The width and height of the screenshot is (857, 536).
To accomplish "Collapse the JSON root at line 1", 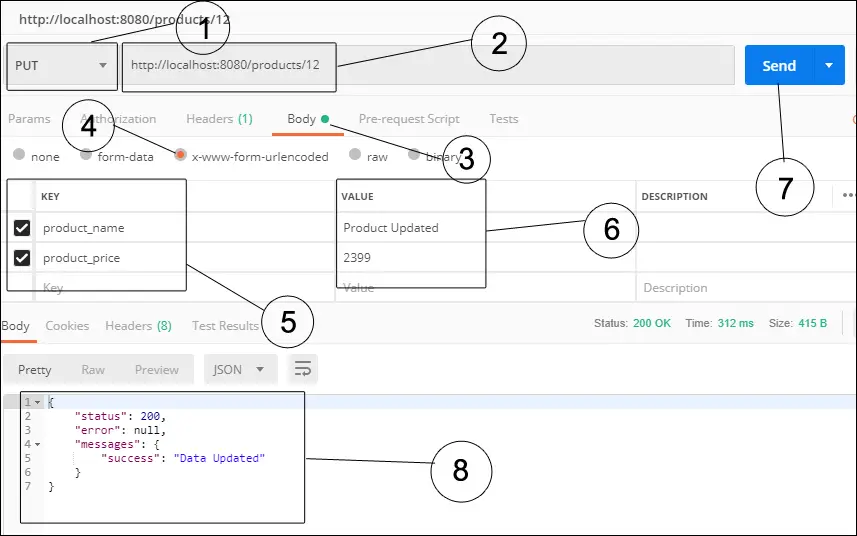I will point(38,403).
